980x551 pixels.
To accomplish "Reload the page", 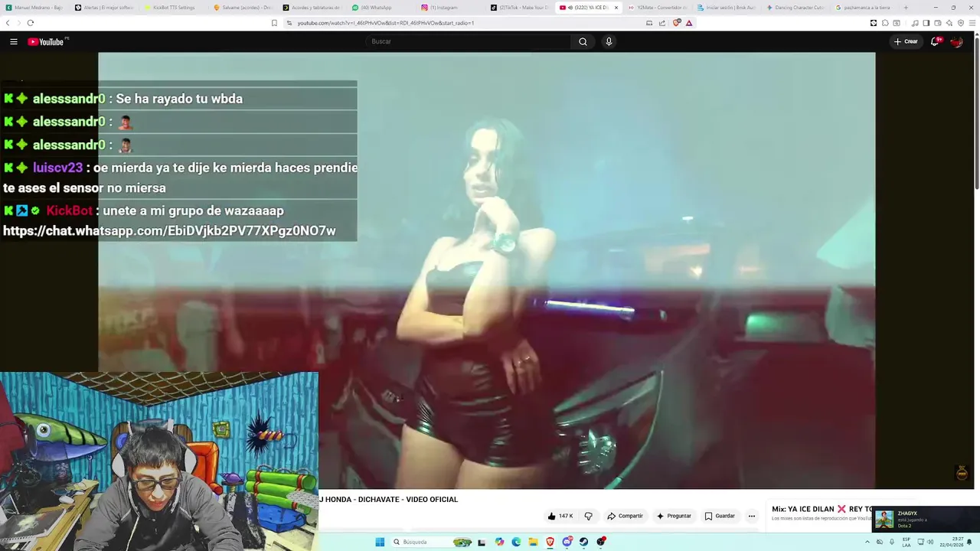I will [31, 23].
